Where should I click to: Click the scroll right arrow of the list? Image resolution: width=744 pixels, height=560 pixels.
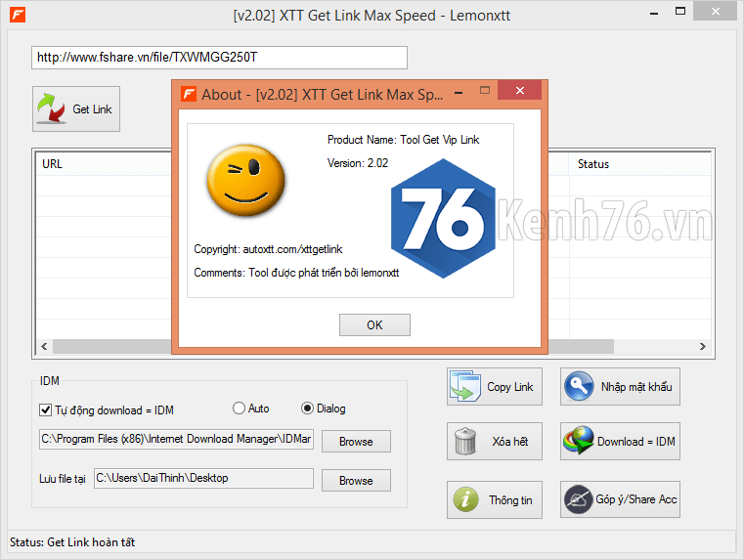tap(703, 347)
